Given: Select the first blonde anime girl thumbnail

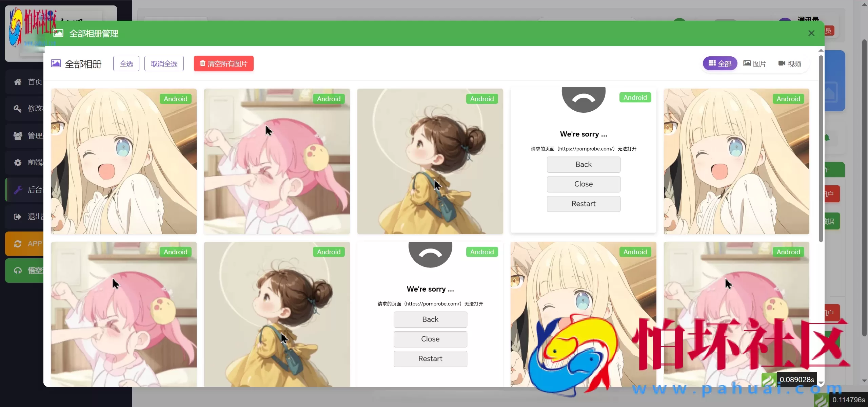Looking at the screenshot, I should 124,161.
